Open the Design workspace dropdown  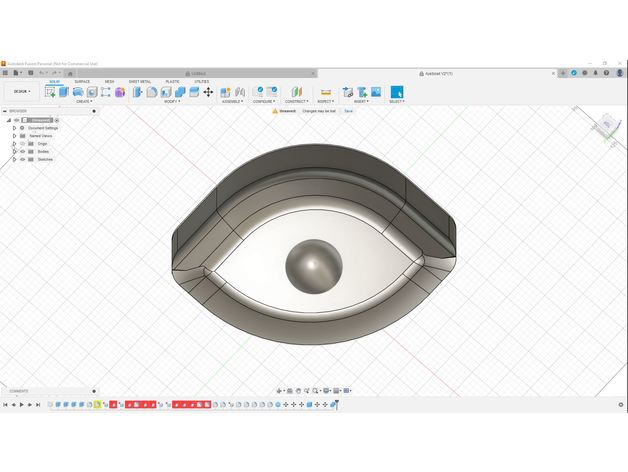(x=21, y=92)
